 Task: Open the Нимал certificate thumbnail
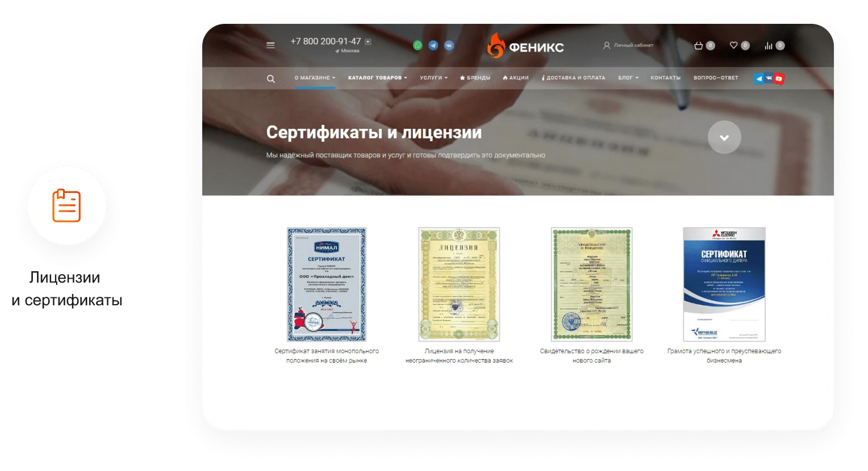pos(327,284)
